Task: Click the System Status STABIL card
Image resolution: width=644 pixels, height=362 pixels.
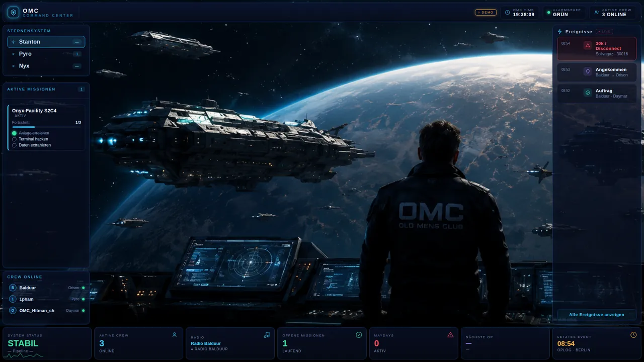Action: tap(47, 343)
